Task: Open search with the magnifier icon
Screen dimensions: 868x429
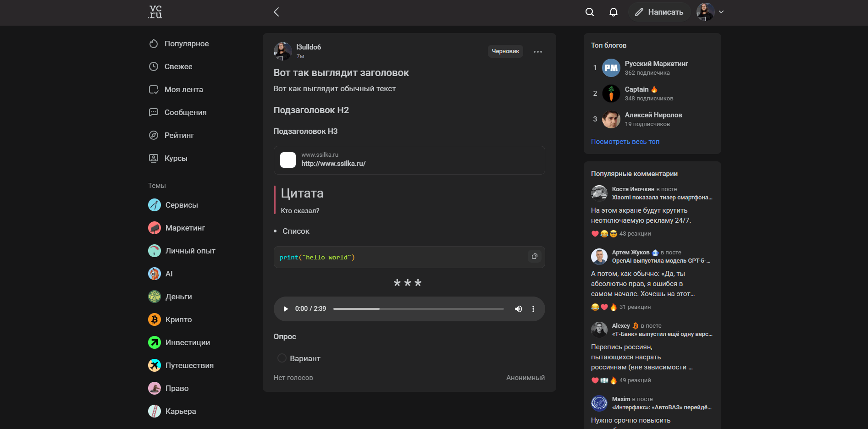Action: coord(590,12)
